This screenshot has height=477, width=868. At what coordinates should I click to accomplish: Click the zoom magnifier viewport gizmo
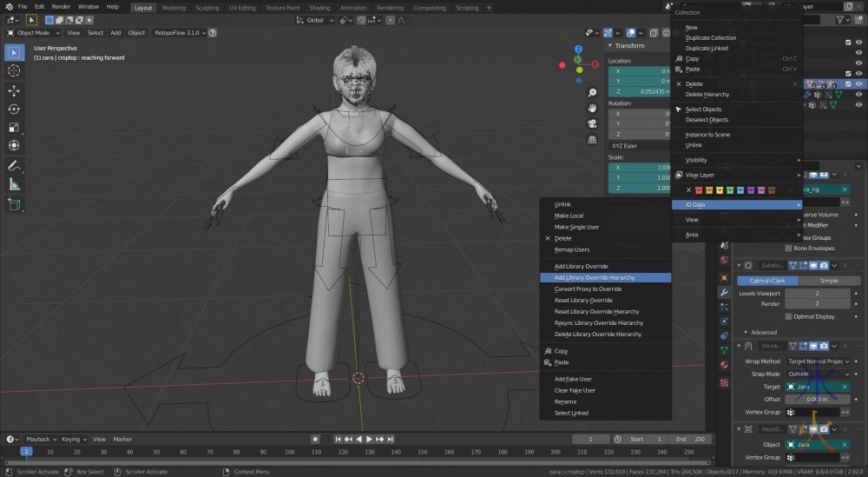(592, 93)
